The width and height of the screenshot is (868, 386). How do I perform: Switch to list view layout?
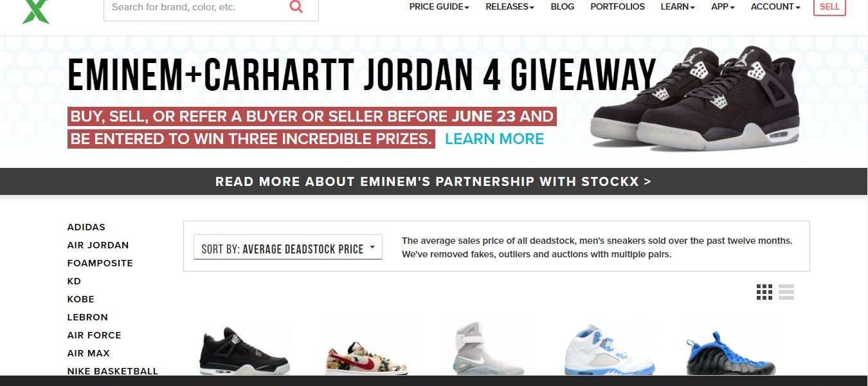pyautogui.click(x=786, y=292)
